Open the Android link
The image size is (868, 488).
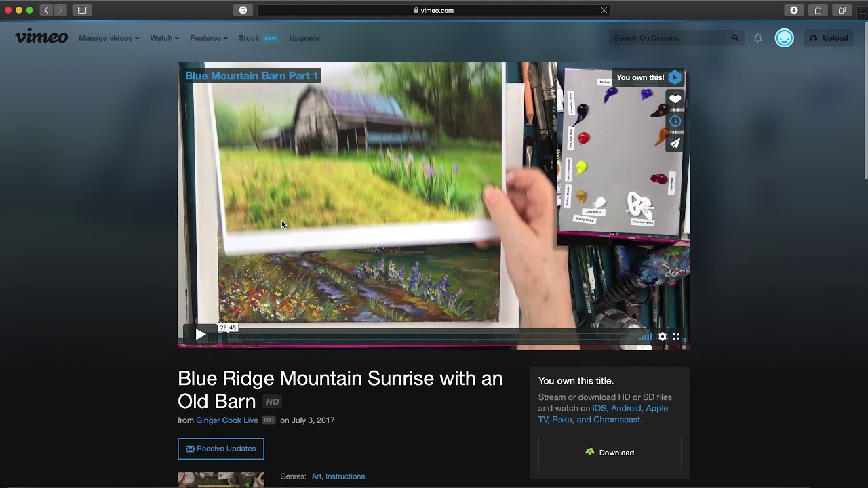(626, 408)
